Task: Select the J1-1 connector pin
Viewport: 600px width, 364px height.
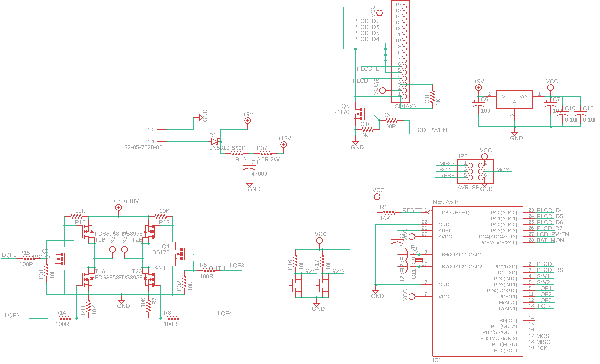Action: pyautogui.click(x=159, y=142)
